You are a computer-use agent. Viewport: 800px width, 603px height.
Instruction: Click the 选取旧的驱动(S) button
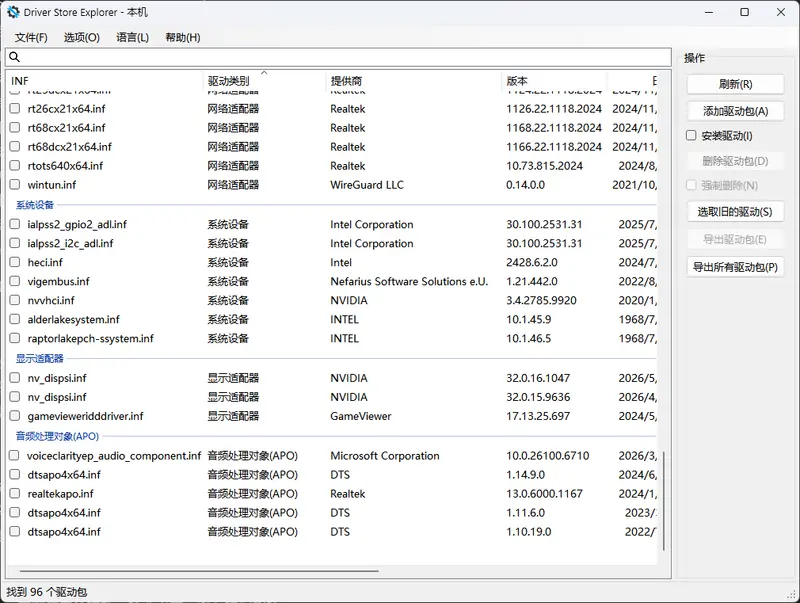735,212
